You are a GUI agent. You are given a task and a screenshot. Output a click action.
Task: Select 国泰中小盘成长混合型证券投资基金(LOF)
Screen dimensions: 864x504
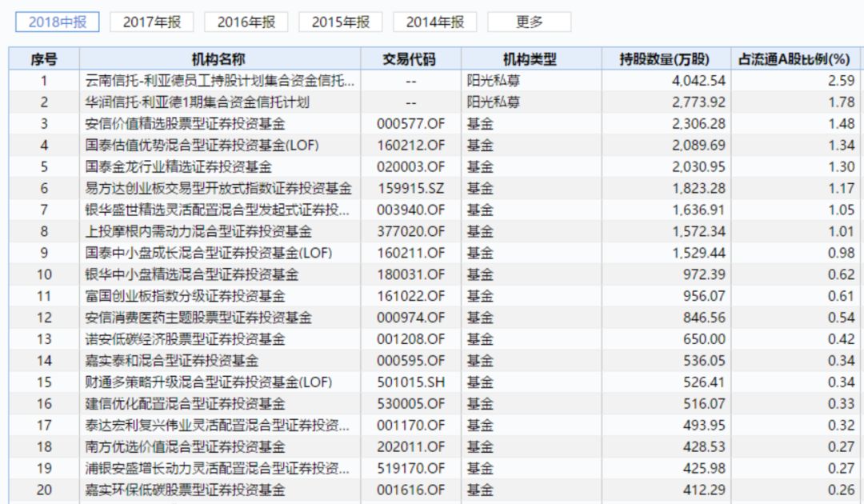[209, 252]
